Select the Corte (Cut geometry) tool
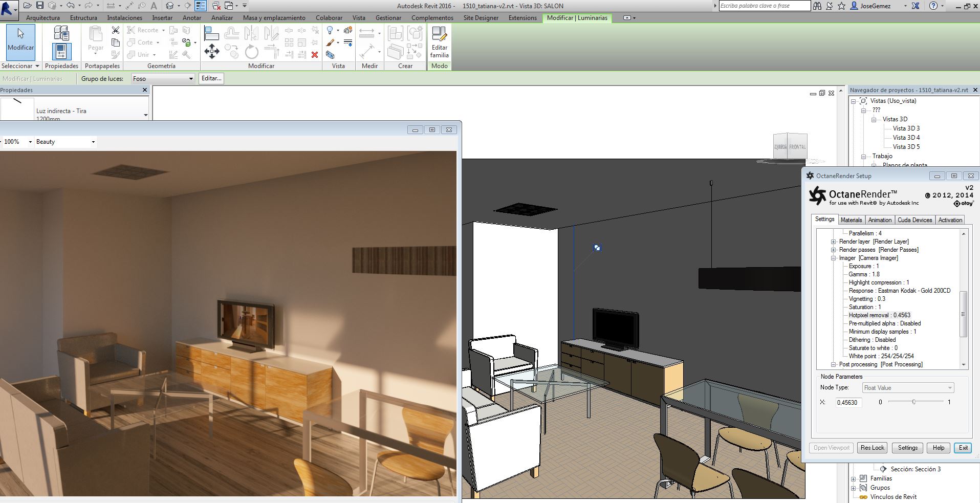This screenshot has height=503, width=980. pyautogui.click(x=143, y=42)
